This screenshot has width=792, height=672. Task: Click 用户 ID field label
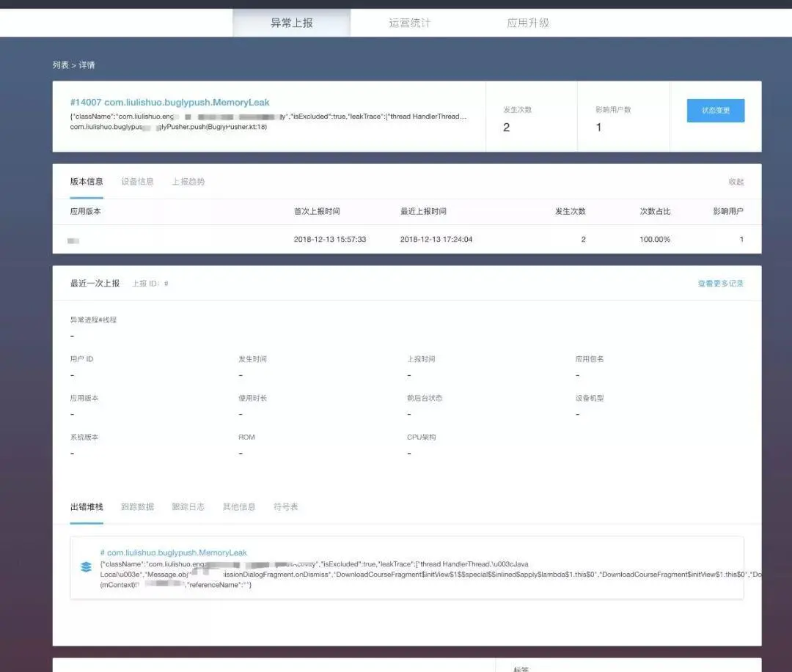(82, 359)
